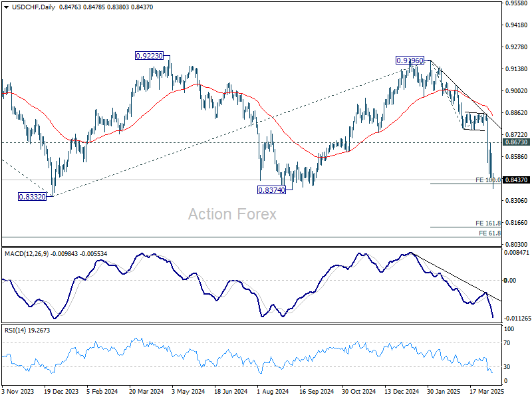The width and height of the screenshot is (532, 399).
Task: Open the USDCHF chart dropdown triangle
Action: click(7, 7)
